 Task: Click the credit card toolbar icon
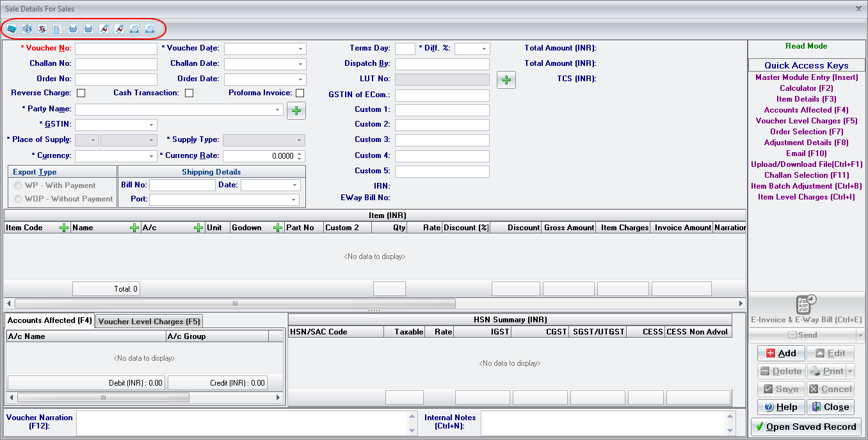[12, 29]
